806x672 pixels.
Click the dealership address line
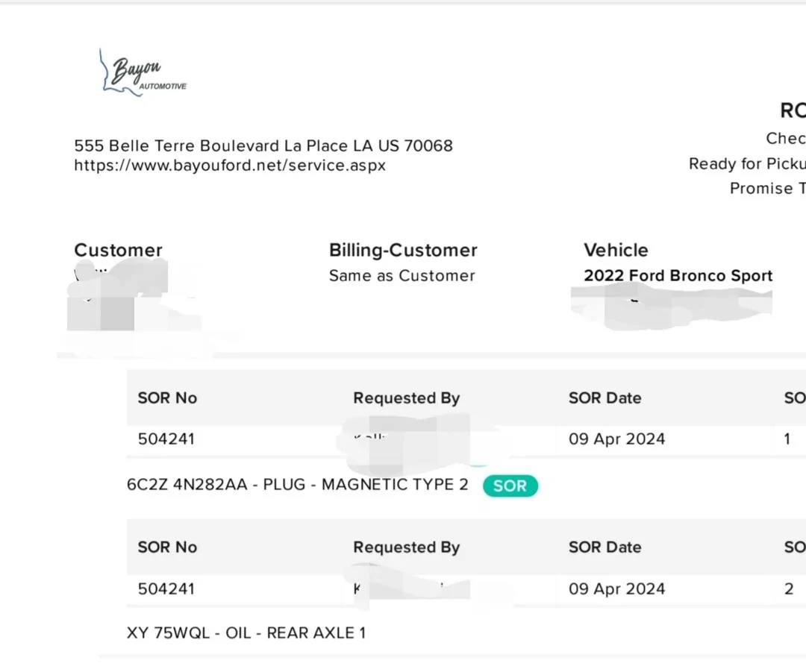(263, 145)
